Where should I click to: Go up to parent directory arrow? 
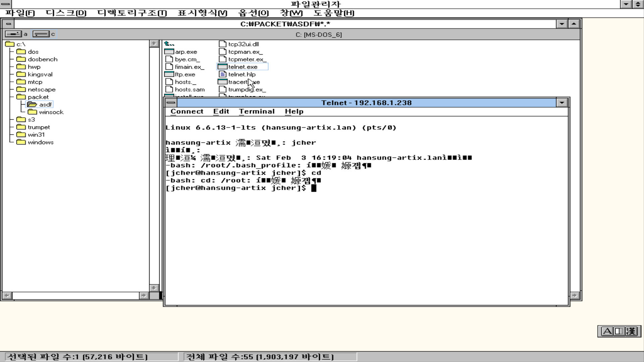point(169,44)
